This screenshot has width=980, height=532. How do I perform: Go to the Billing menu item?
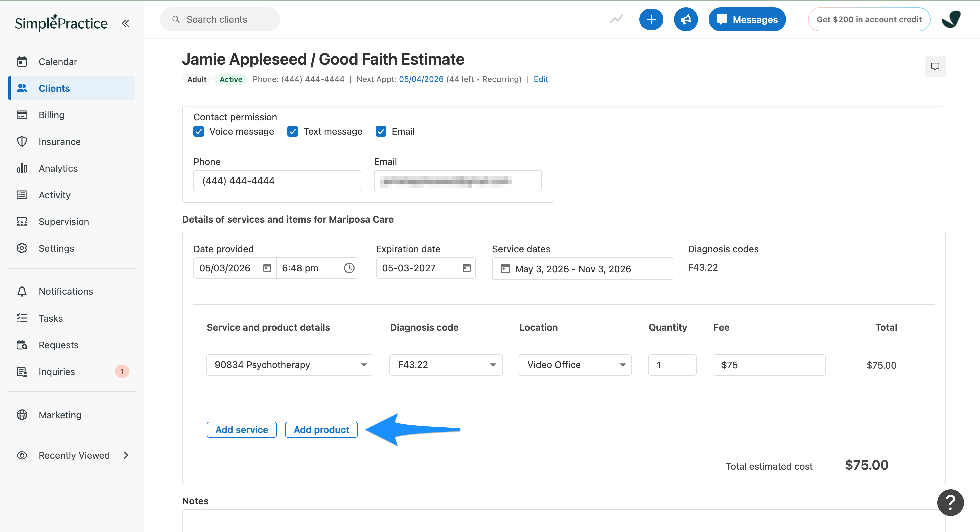(x=72, y=115)
